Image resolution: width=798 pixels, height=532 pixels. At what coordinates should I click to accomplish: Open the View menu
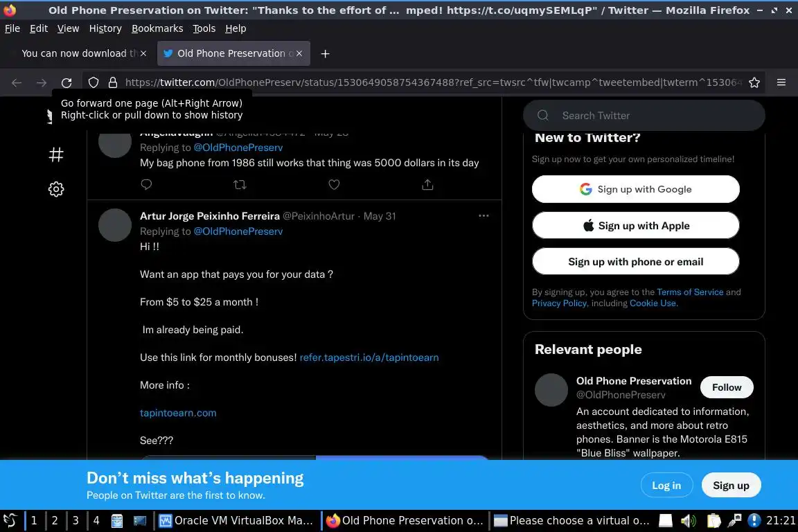[68, 28]
